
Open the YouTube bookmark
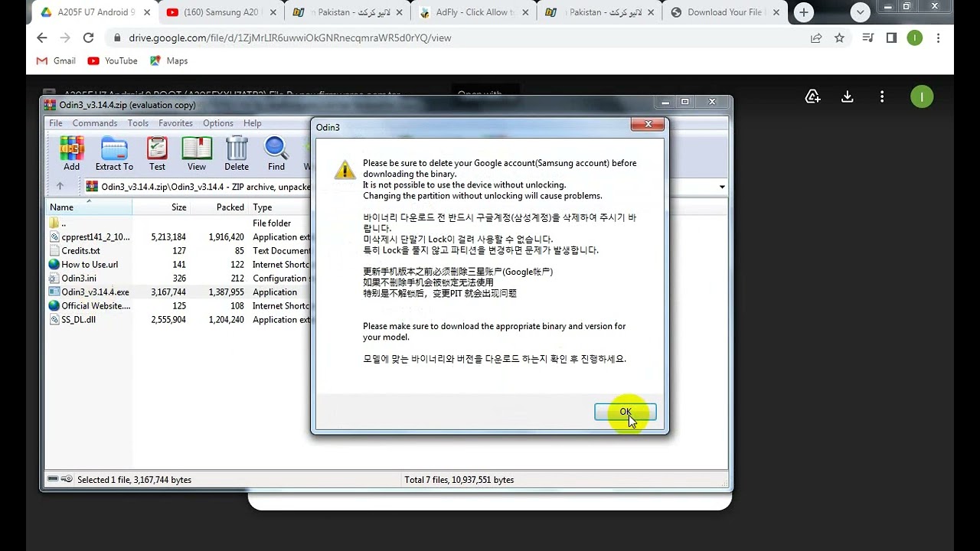click(113, 60)
